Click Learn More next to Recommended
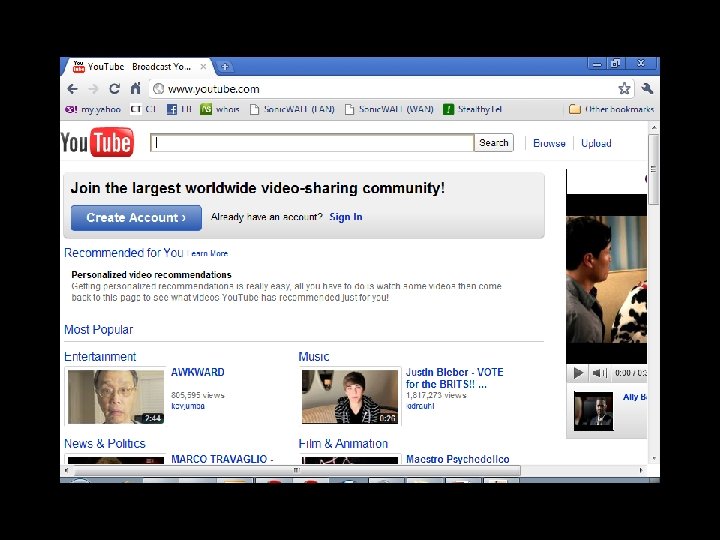This screenshot has width=720, height=540. [x=209, y=253]
